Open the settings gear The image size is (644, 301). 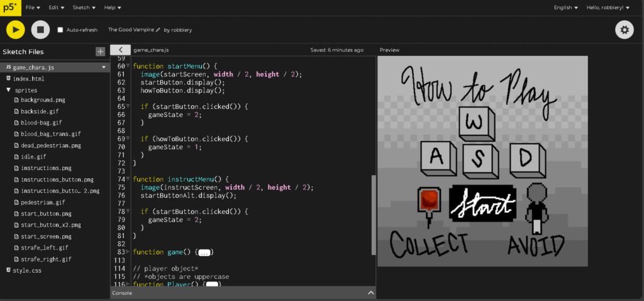tap(625, 30)
